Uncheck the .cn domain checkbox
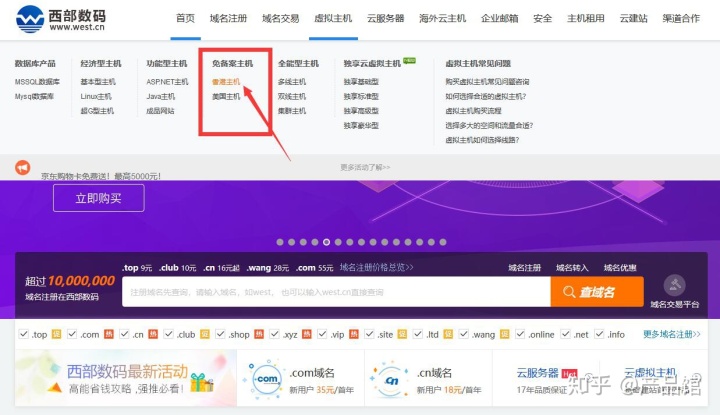Image resolution: width=720 pixels, height=415 pixels. (124, 334)
